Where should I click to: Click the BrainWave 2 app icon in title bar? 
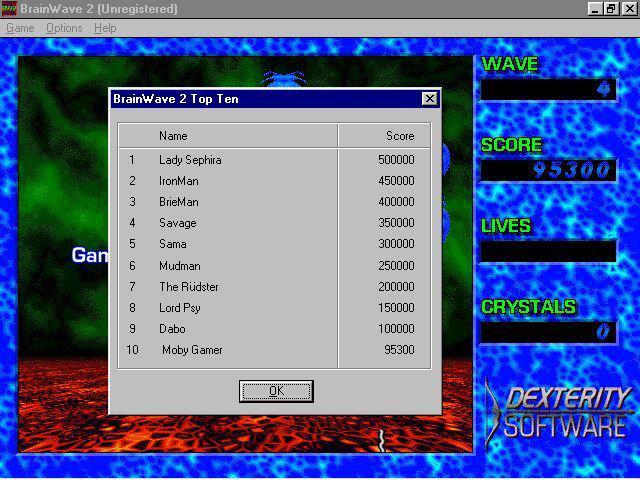[x=9, y=9]
